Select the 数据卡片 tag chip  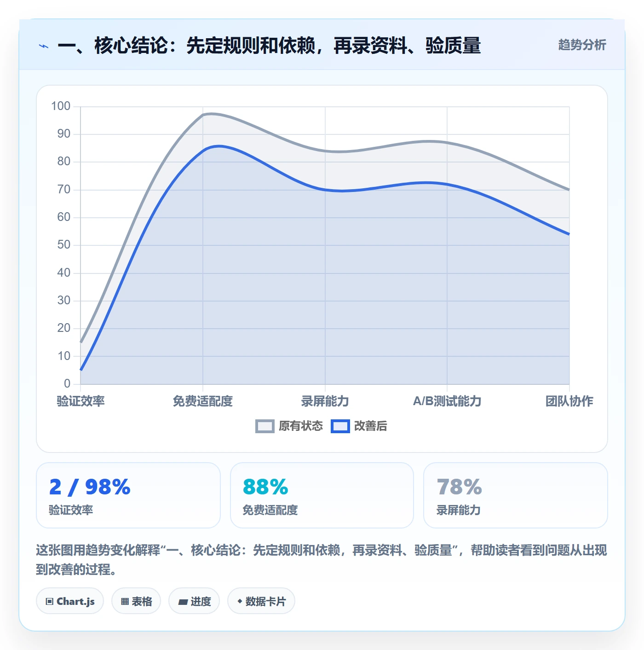click(x=261, y=601)
